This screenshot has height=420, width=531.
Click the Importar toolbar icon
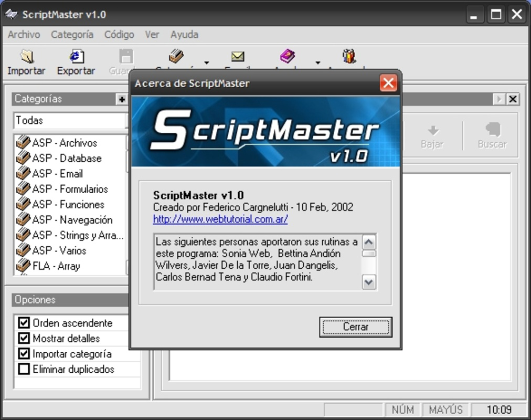[26, 57]
